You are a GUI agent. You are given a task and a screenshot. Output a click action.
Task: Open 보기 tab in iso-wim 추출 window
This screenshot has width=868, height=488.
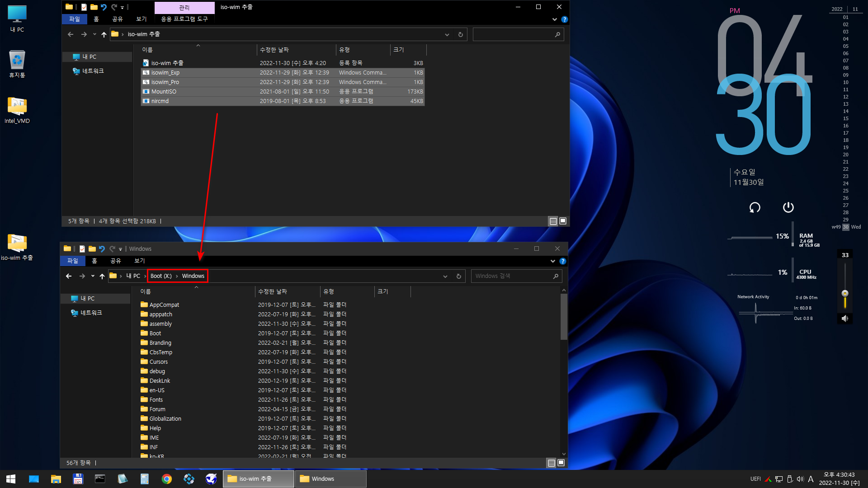point(142,19)
